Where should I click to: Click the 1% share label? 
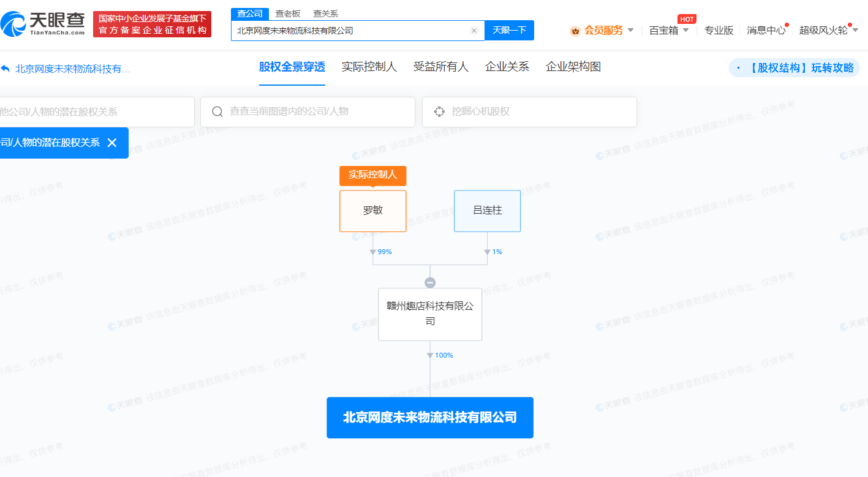point(497,252)
